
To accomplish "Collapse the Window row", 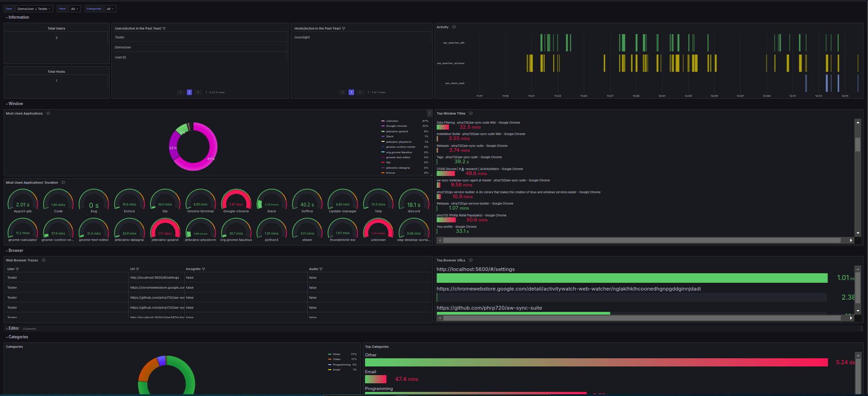I will [15, 104].
